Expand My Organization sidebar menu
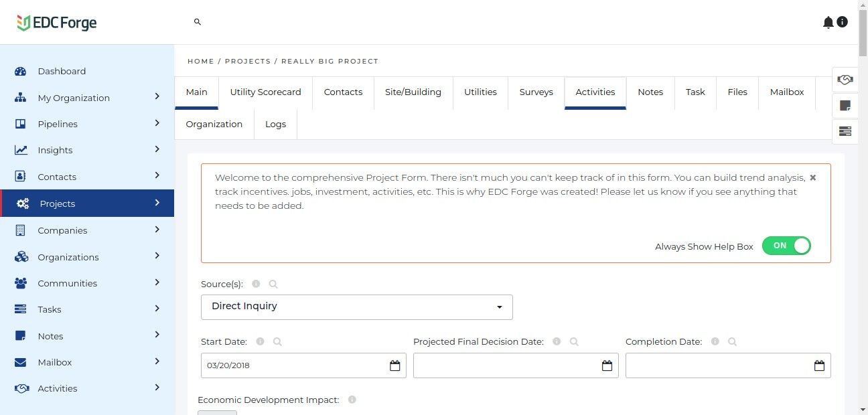Viewport: 868px width, 415px height. click(x=157, y=97)
